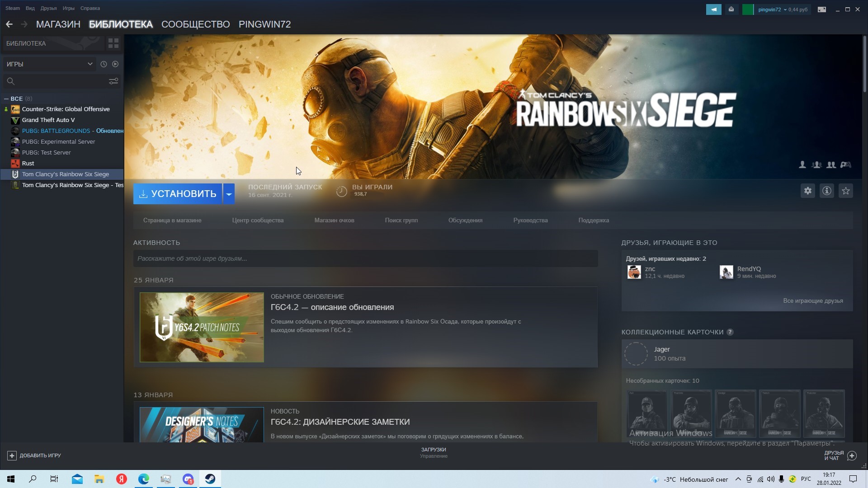
Task: Open the PINGWIN72 profile tab
Action: (265, 24)
